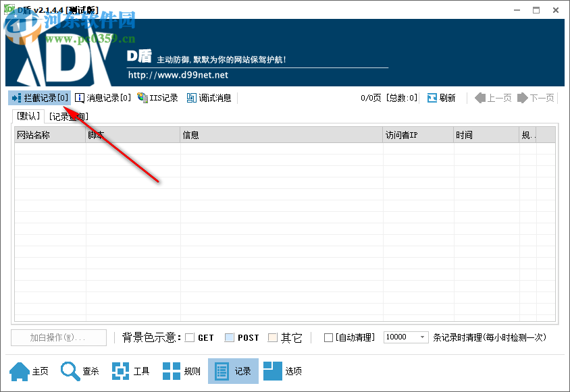Minimize the D盾 window
This screenshot has height=392, width=570.
pyautogui.click(x=517, y=10)
